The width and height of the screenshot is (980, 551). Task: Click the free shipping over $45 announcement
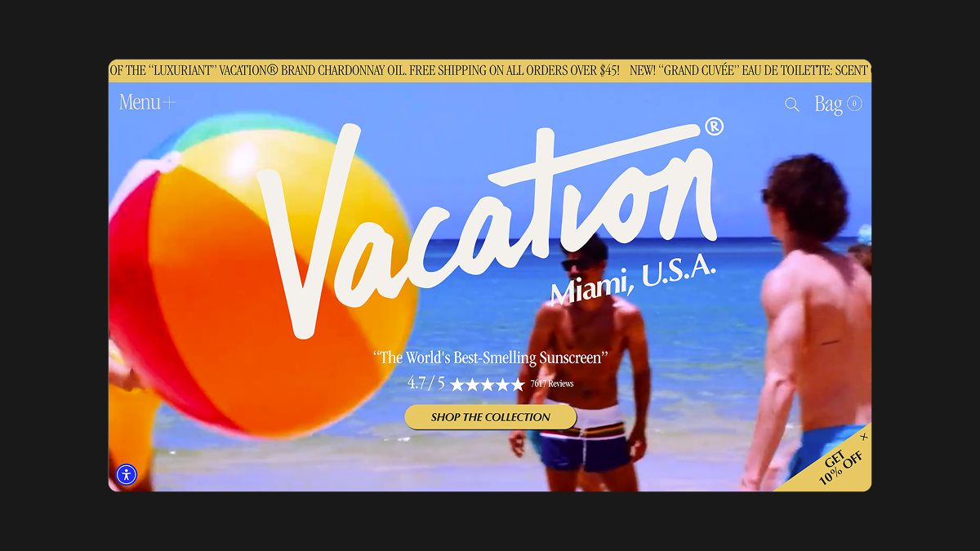(x=514, y=71)
